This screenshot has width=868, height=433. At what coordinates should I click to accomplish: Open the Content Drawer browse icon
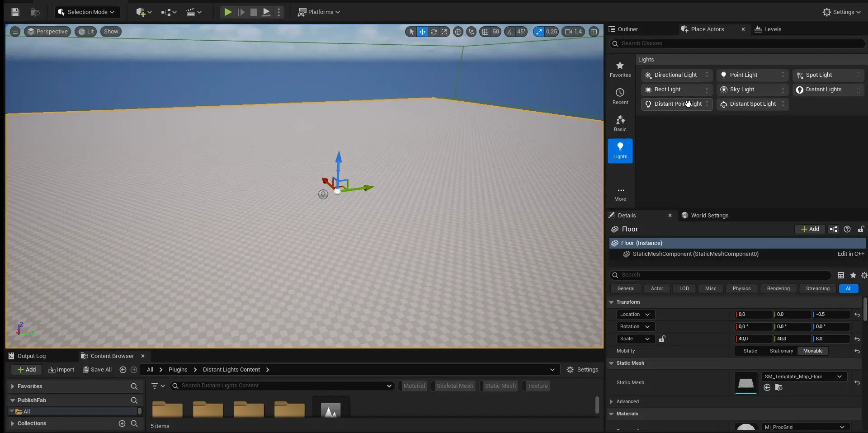(35, 12)
